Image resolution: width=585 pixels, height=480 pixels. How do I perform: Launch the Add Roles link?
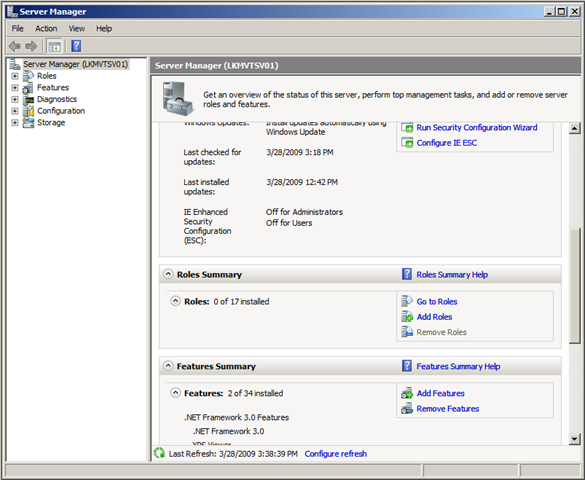434,317
